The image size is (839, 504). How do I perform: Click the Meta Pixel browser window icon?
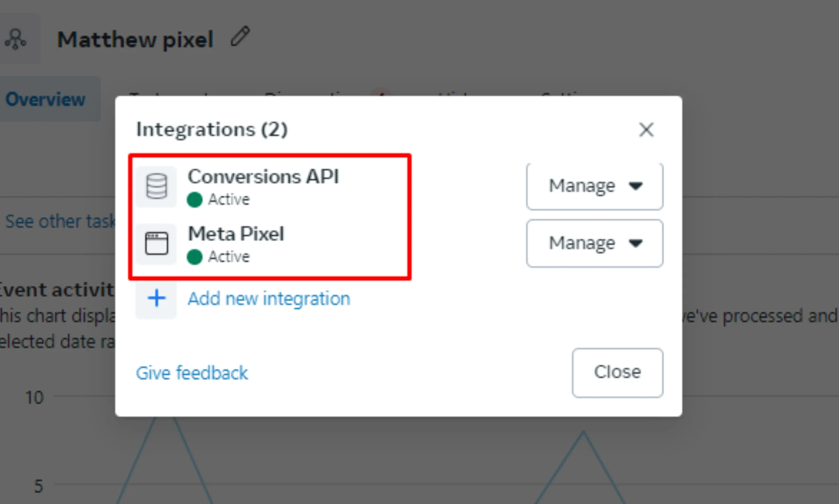point(156,243)
